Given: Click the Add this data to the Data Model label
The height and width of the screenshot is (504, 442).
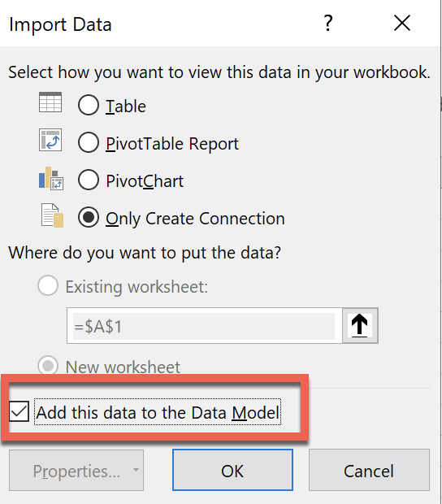Looking at the screenshot, I should click(158, 412).
